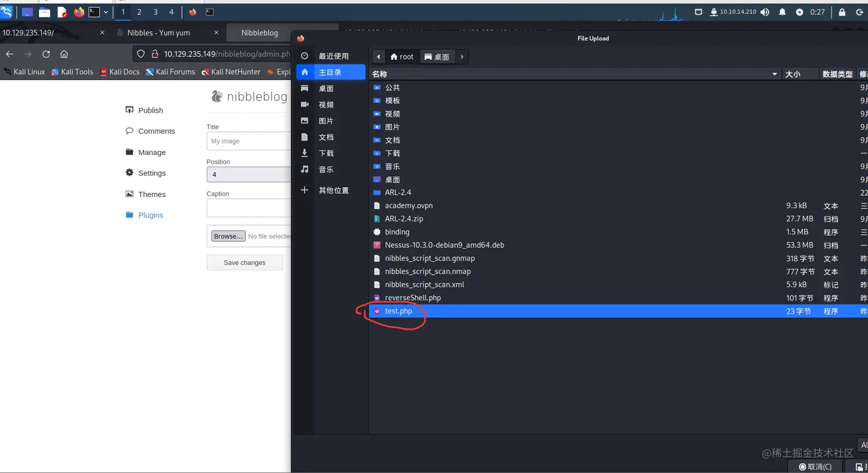The width and height of the screenshot is (868, 473).
Task: Click Other Locations (其他位置) in the sidebar
Action: [331, 190]
